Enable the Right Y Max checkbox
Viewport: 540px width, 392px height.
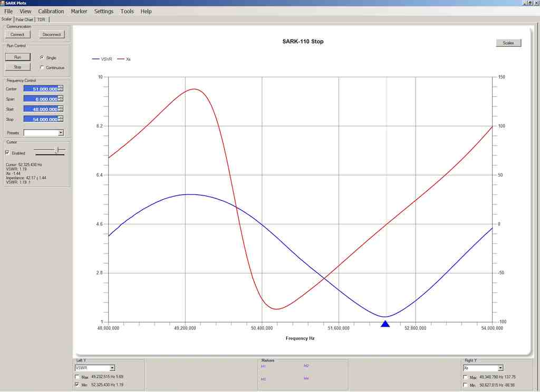(465, 377)
